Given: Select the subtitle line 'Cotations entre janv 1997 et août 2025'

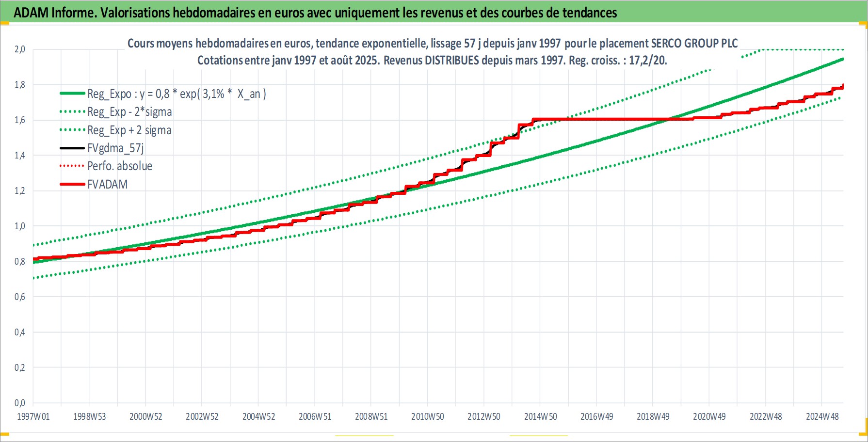Looking at the screenshot, I should [x=432, y=60].
